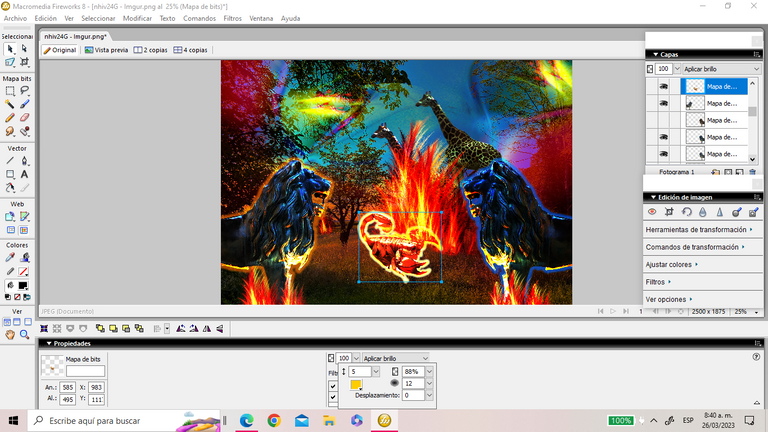This screenshot has height=432, width=768.
Task: Collapse the Capas panel
Action: coord(655,54)
